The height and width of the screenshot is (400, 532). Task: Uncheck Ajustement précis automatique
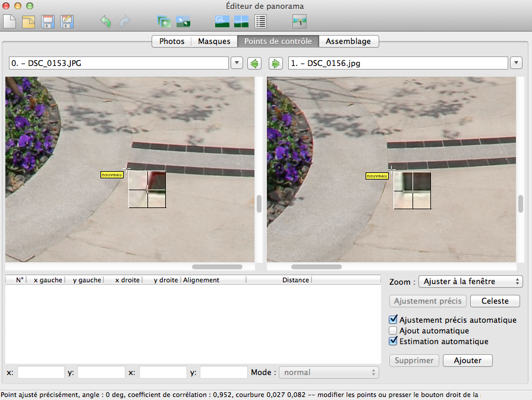(x=393, y=320)
